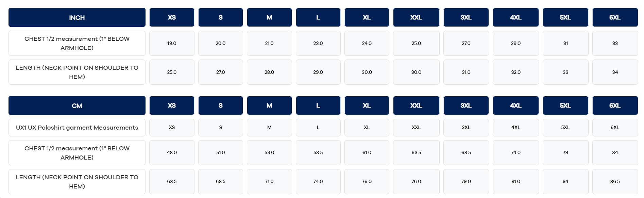This screenshot has height=198, width=644.
Task: Click the CHEST row label in INCH table
Action: point(77,43)
